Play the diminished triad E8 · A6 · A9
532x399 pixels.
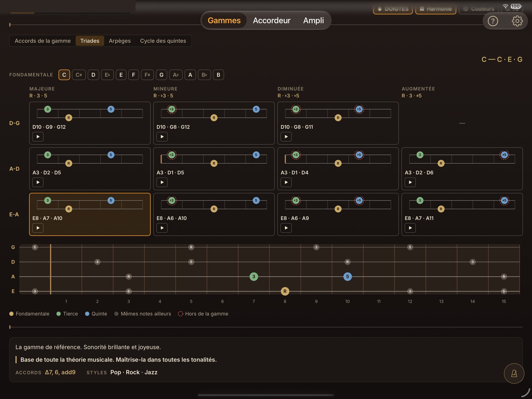pyautogui.click(x=286, y=228)
